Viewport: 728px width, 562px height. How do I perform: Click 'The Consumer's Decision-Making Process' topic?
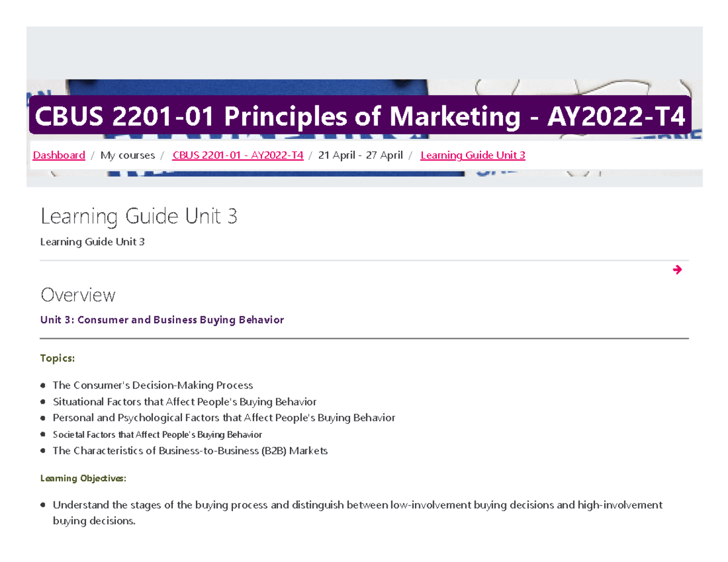pos(153,385)
